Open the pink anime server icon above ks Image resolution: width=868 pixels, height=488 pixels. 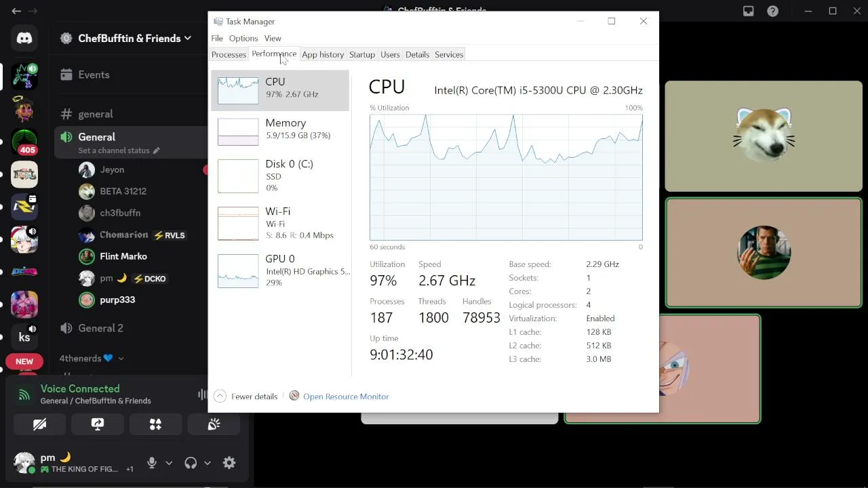24,304
